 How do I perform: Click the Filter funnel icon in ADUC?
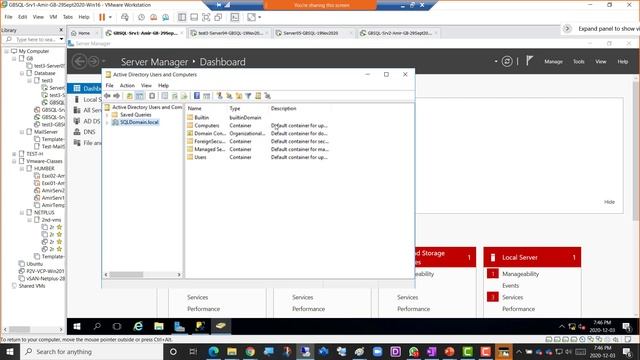click(x=248, y=96)
